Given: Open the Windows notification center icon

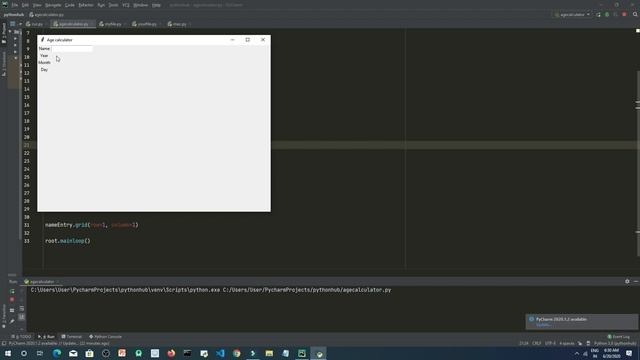Looking at the screenshot, I should coord(629,353).
